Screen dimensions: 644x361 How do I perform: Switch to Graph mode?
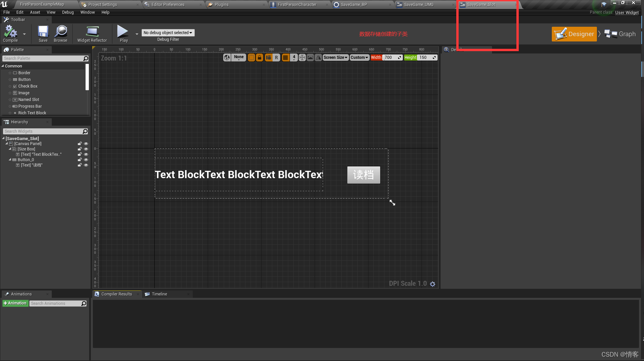click(620, 34)
